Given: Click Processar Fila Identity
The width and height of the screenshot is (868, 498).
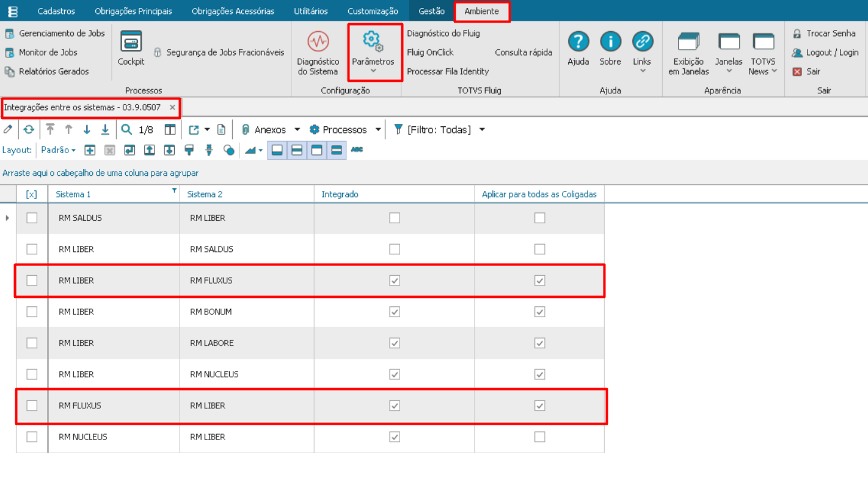Looking at the screenshot, I should tap(448, 71).
